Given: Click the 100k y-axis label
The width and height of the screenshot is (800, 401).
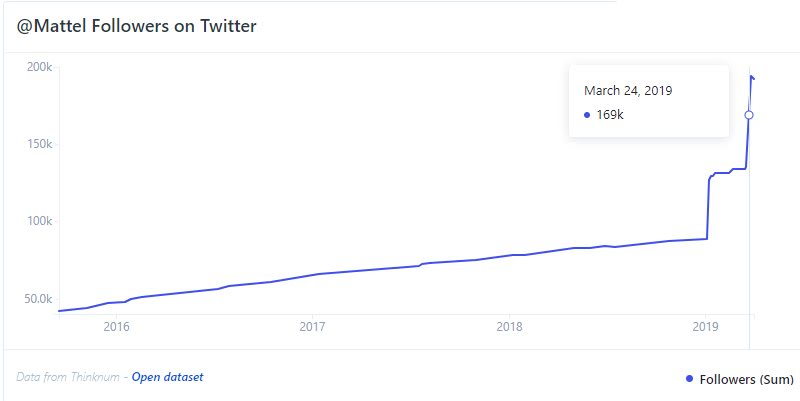Looking at the screenshot, I should 39,221.
